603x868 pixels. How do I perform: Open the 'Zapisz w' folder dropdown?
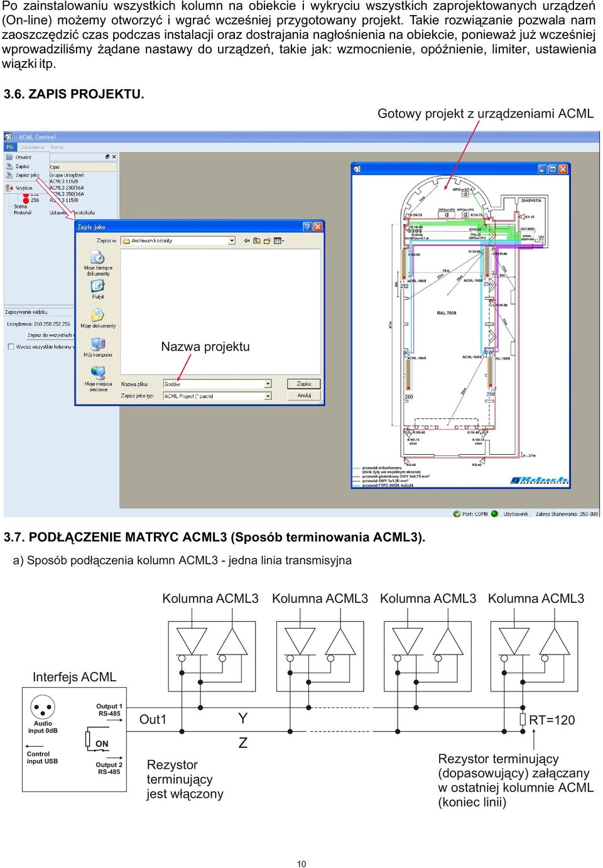[232, 241]
